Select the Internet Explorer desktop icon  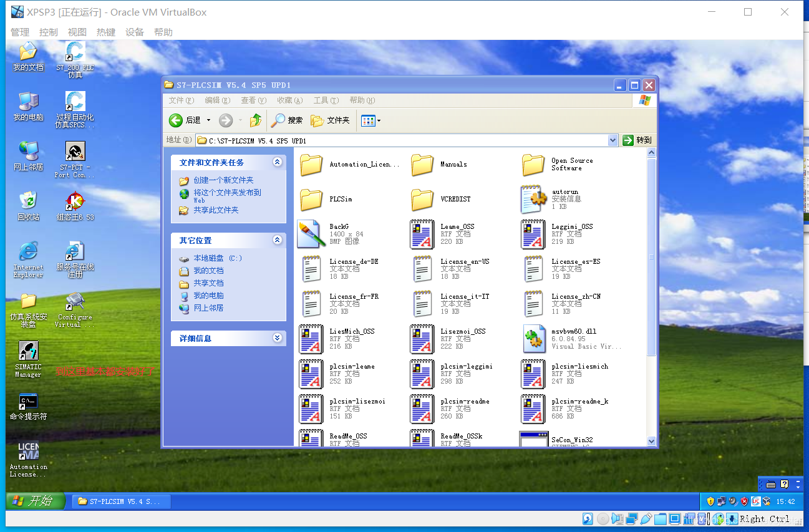[x=28, y=259]
